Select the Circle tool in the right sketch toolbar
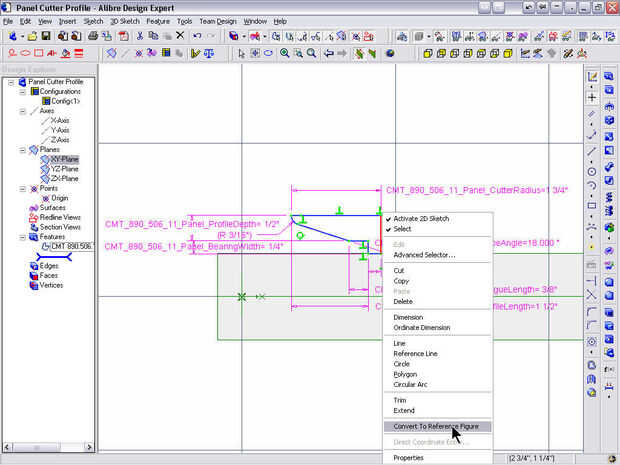Viewport: 620px width, 465px height. pyautogui.click(x=592, y=170)
